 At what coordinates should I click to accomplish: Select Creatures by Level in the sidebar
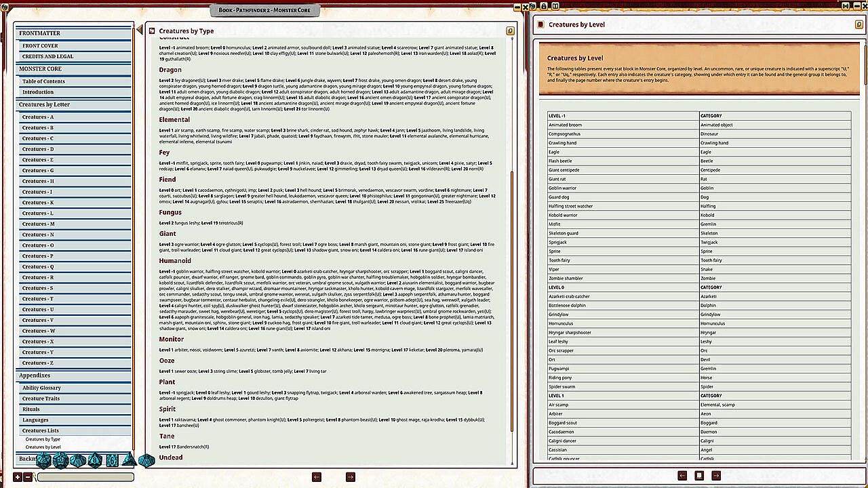pos(43,447)
